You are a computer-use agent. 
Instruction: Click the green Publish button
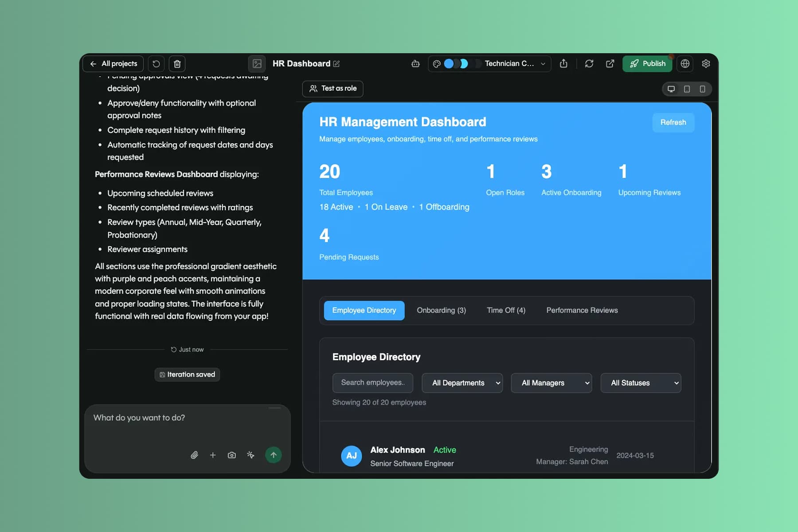647,64
